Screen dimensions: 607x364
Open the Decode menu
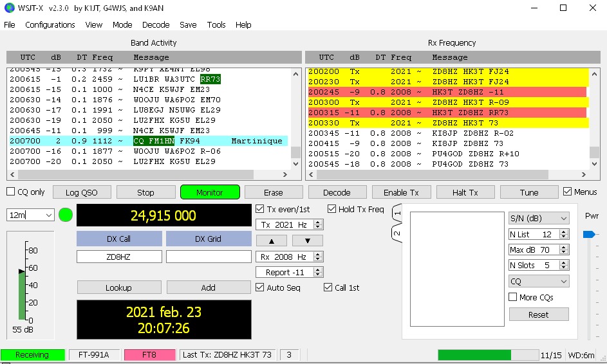156,25
